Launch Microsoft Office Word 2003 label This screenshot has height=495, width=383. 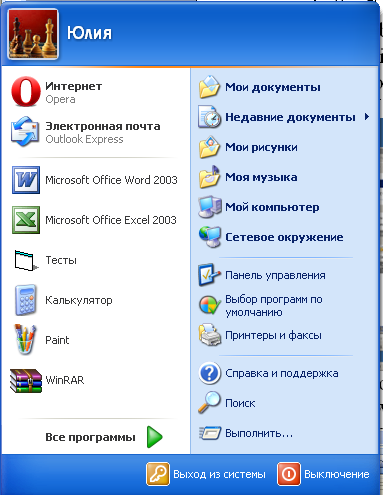pos(111,180)
